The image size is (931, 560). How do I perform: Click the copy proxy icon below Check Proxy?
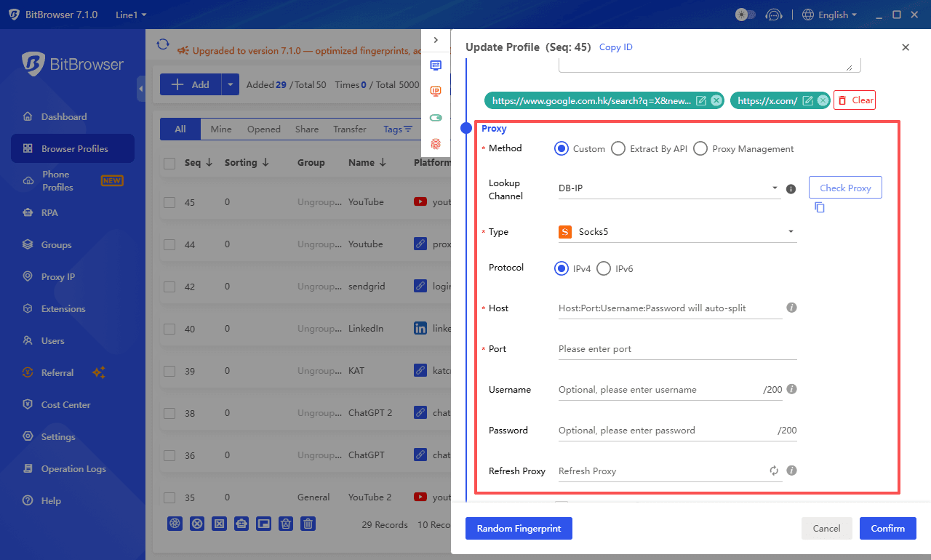[820, 207]
